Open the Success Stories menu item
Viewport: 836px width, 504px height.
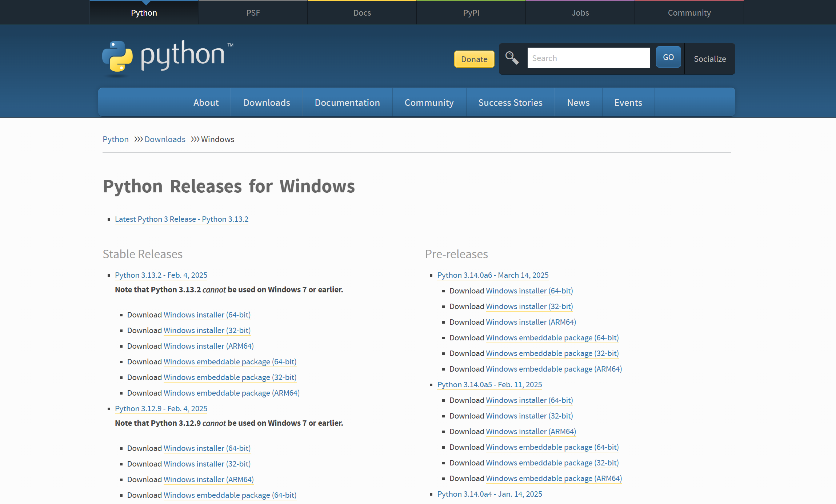(510, 103)
